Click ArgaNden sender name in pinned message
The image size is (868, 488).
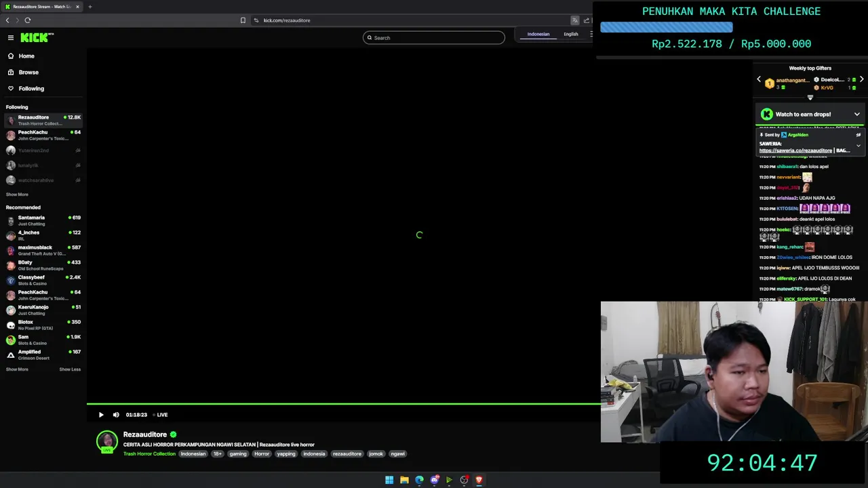point(797,135)
